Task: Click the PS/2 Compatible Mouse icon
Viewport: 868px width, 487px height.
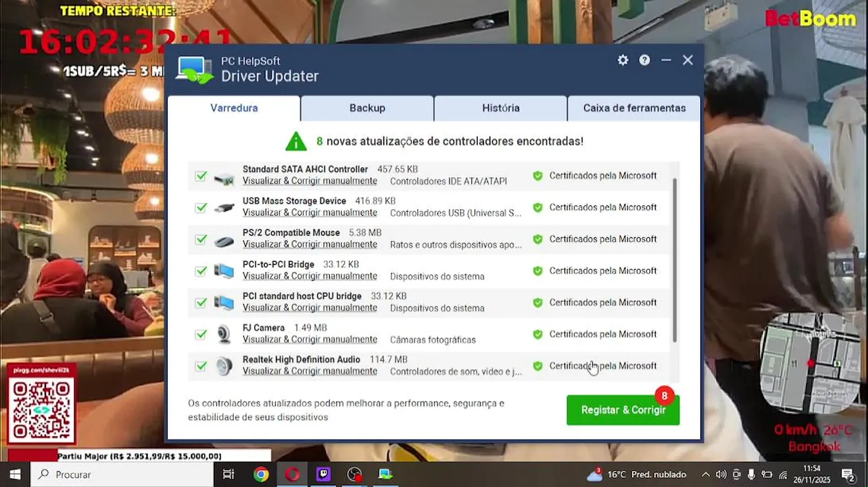Action: tap(224, 241)
